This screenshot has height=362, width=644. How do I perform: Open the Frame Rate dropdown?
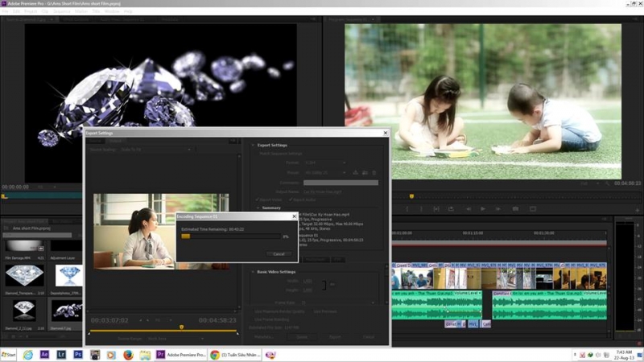coord(338,303)
